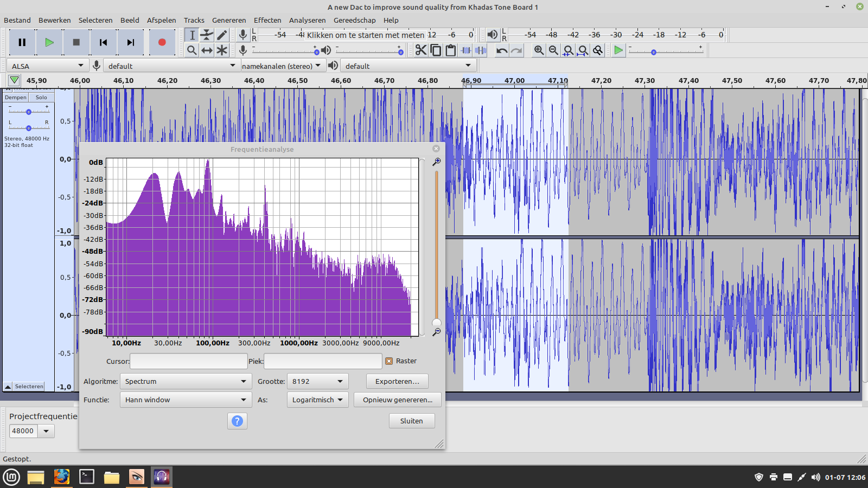The image size is (868, 488).
Task: Zoom out the frequency analysis graph
Action: point(436,331)
